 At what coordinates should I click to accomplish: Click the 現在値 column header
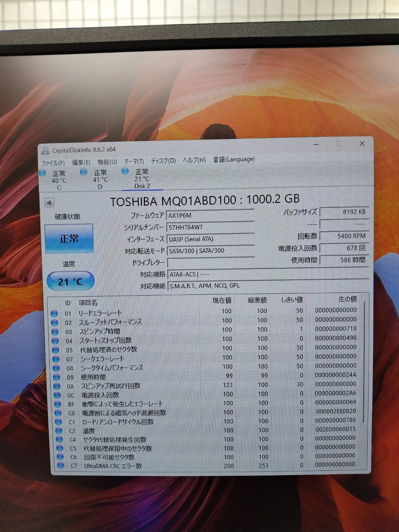(x=222, y=300)
